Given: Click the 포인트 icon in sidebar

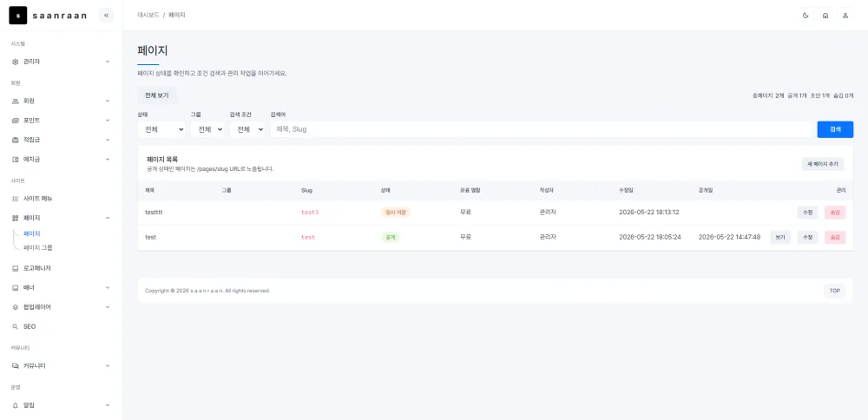Looking at the screenshot, I should [16, 121].
